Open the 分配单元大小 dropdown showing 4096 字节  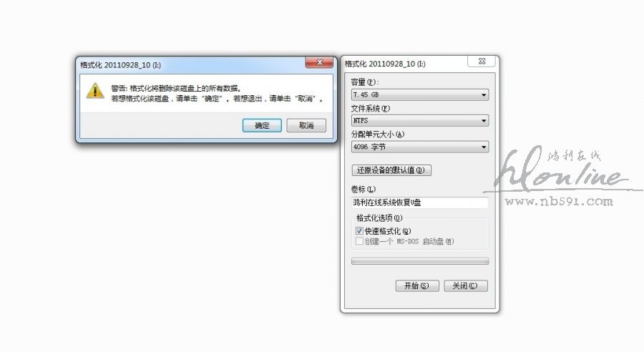tap(420, 147)
